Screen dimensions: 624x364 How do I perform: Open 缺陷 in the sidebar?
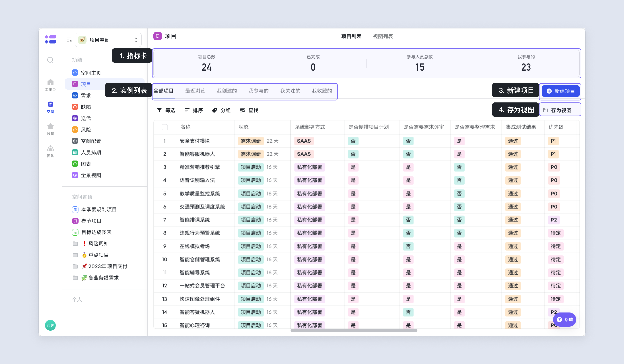tap(104, 107)
